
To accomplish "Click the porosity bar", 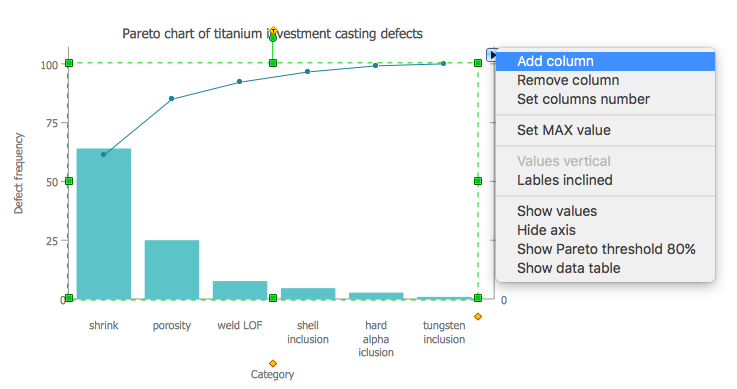I will coord(172,270).
